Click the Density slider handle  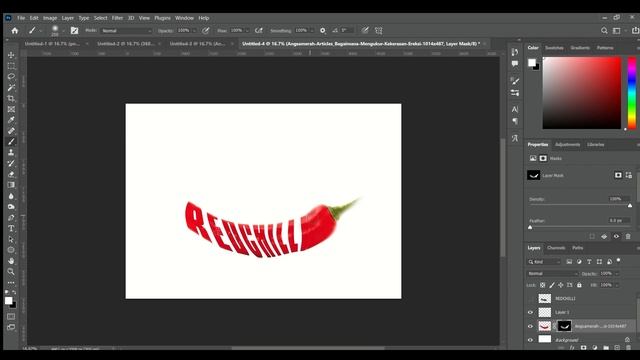pos(630,206)
